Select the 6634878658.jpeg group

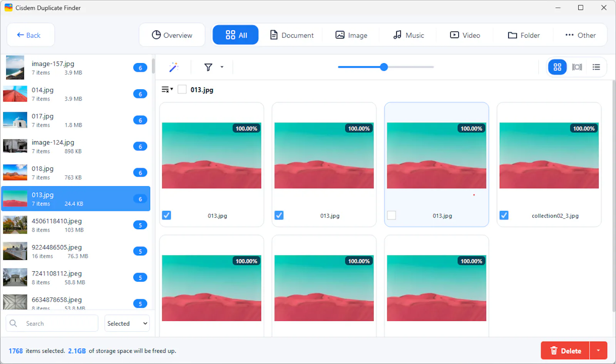pos(75,302)
